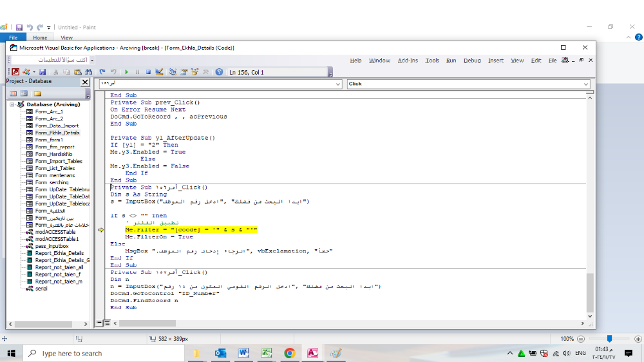The image size is (644, 362).
Task: Close the Project - Database panel
Action: 85,82
